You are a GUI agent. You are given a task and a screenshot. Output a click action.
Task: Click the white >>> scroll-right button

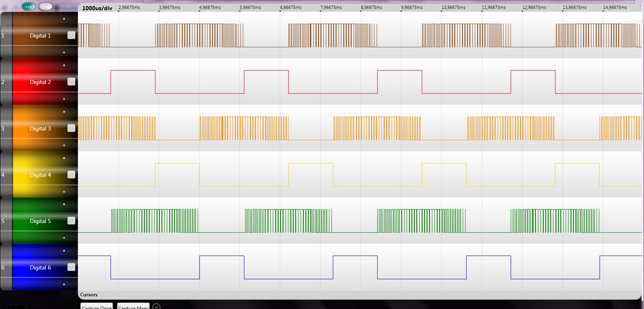(46, 7)
